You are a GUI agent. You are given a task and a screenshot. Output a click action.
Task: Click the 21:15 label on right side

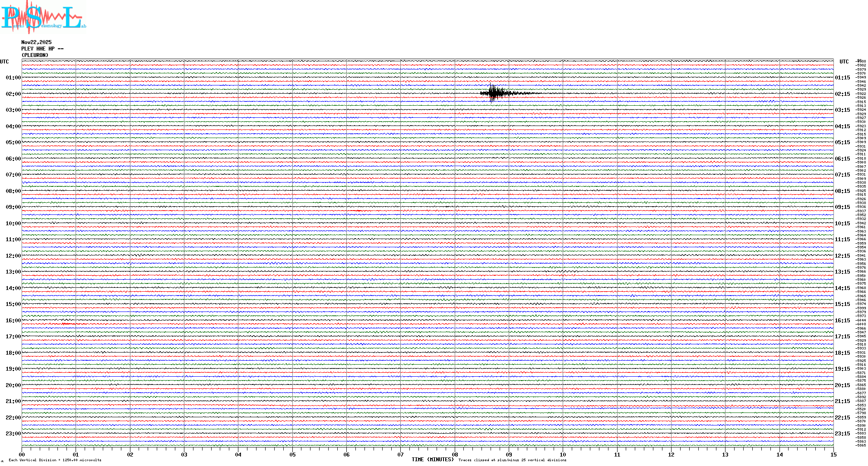pyautogui.click(x=842, y=401)
